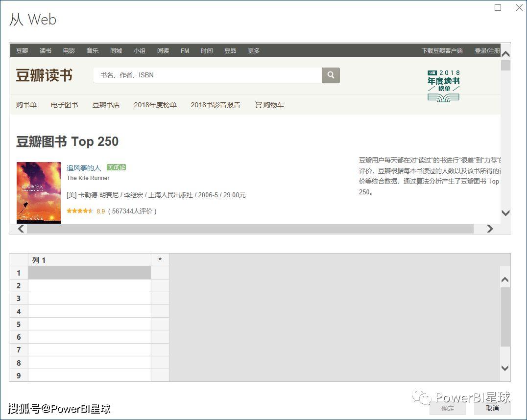Select cell in row 1 of 列 1

[x=90, y=273]
